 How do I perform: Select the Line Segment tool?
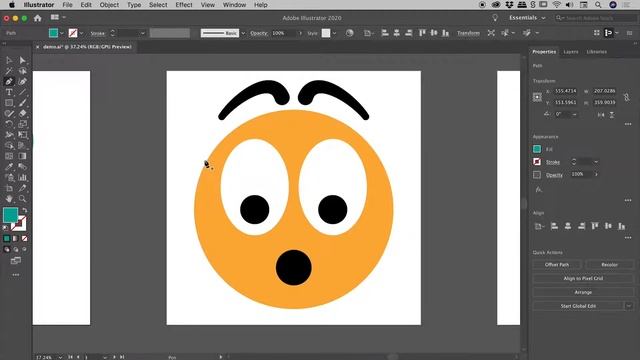[x=22, y=92]
